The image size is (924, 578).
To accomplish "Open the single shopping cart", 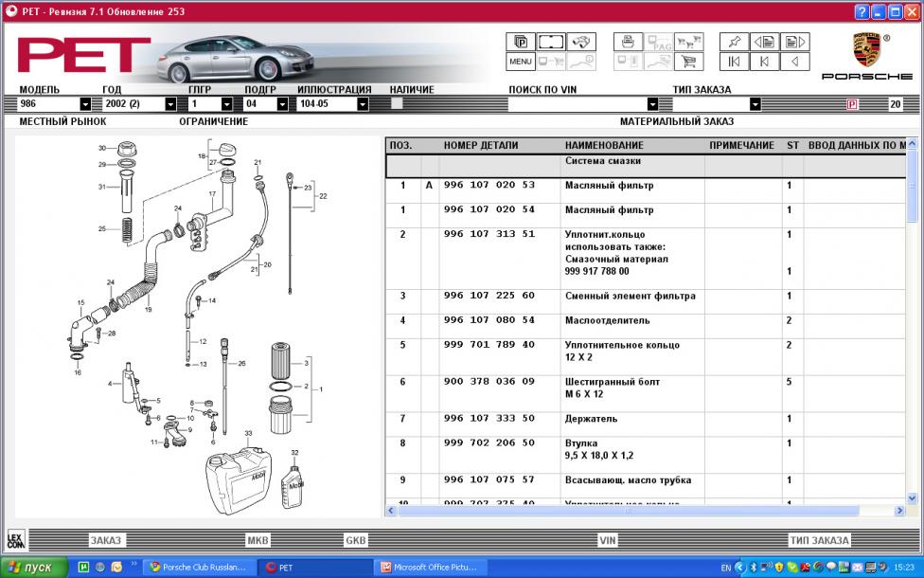I will pos(688,62).
